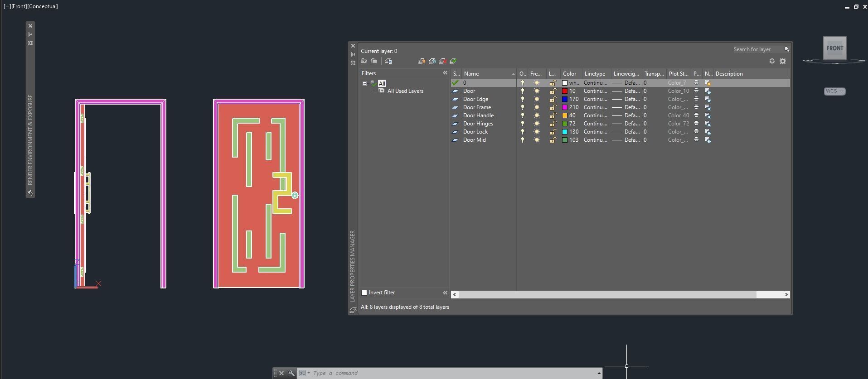
Task: Click the New Group Filter icon
Action: [x=374, y=61]
